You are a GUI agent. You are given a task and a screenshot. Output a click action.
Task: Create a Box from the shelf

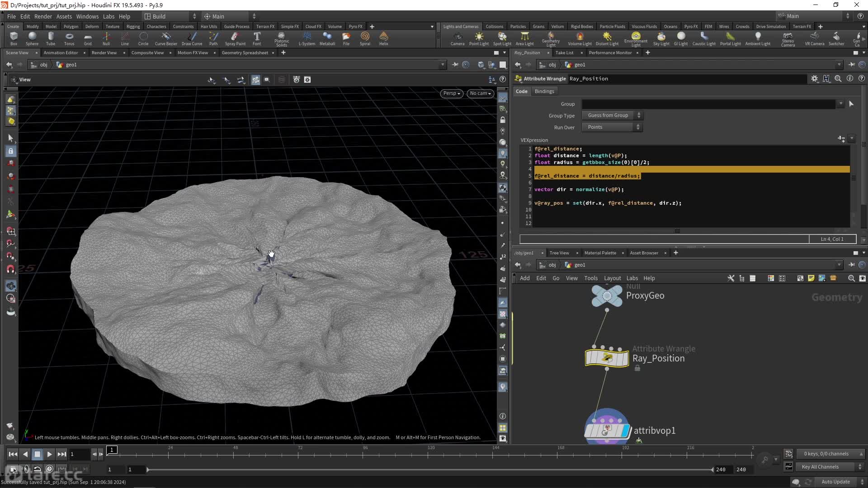14,39
